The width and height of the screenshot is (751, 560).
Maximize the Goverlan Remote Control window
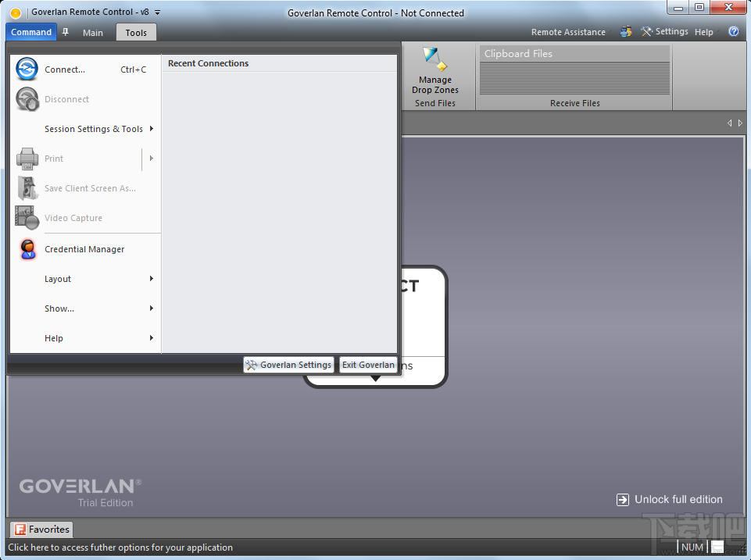[699, 8]
